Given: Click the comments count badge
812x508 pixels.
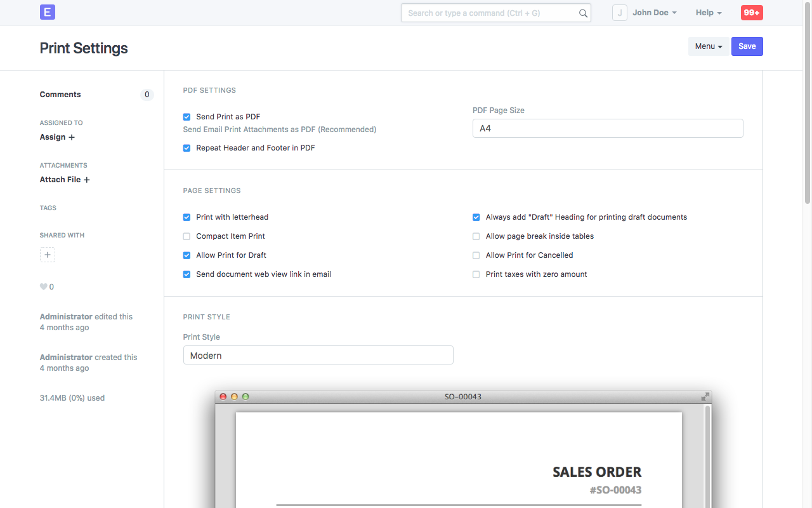Looking at the screenshot, I should [147, 95].
